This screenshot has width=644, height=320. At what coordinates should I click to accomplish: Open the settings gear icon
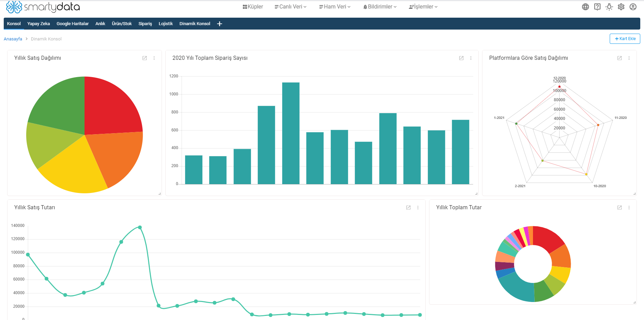point(621,7)
